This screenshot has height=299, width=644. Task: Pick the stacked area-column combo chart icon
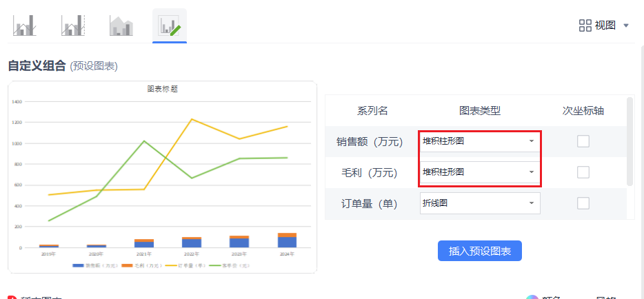pyautogui.click(x=121, y=26)
